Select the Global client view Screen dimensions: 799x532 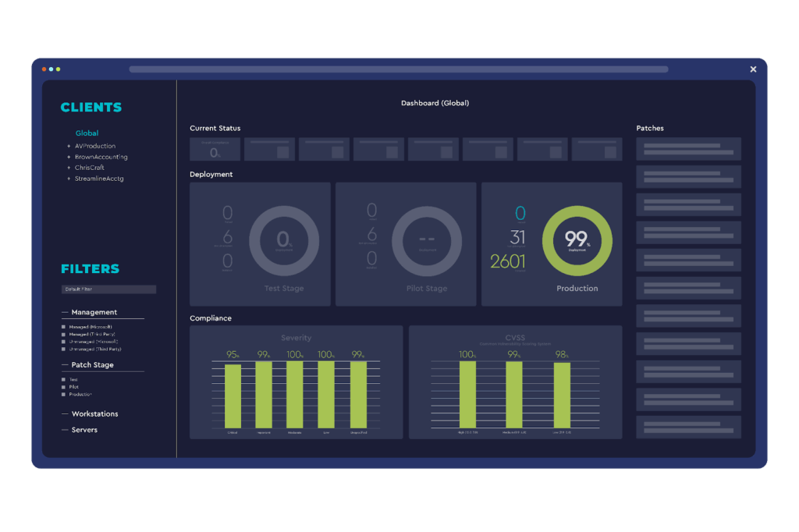87,133
